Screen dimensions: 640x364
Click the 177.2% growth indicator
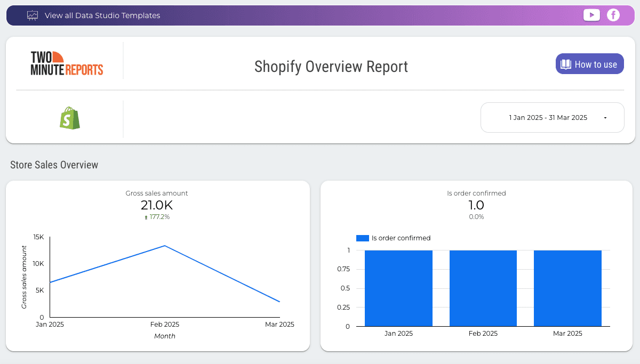click(156, 217)
